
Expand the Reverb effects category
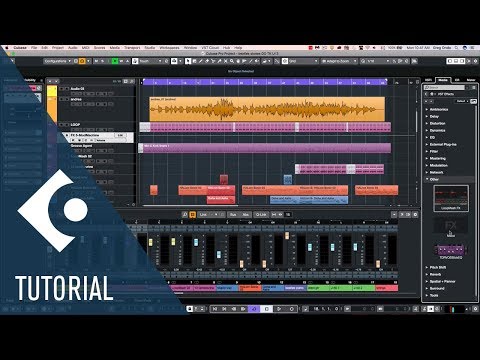tap(427, 274)
